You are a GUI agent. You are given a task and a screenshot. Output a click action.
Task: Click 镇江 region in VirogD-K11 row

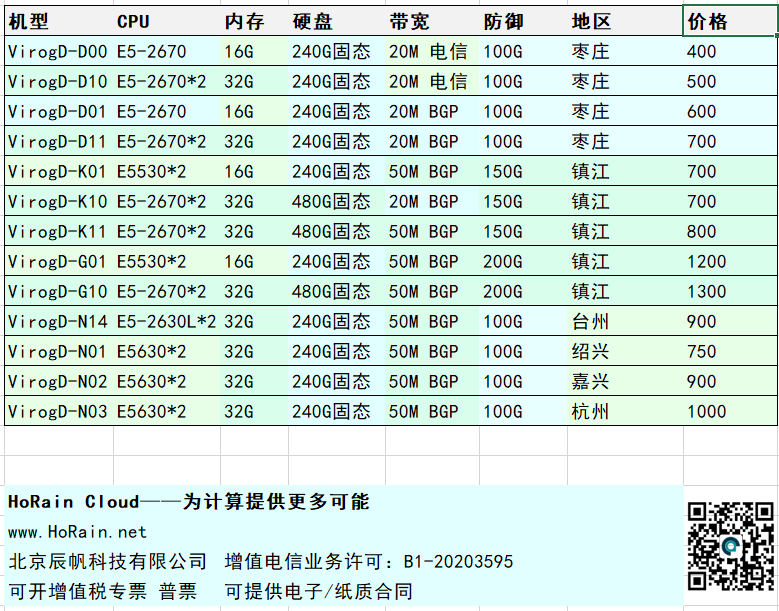(625, 231)
